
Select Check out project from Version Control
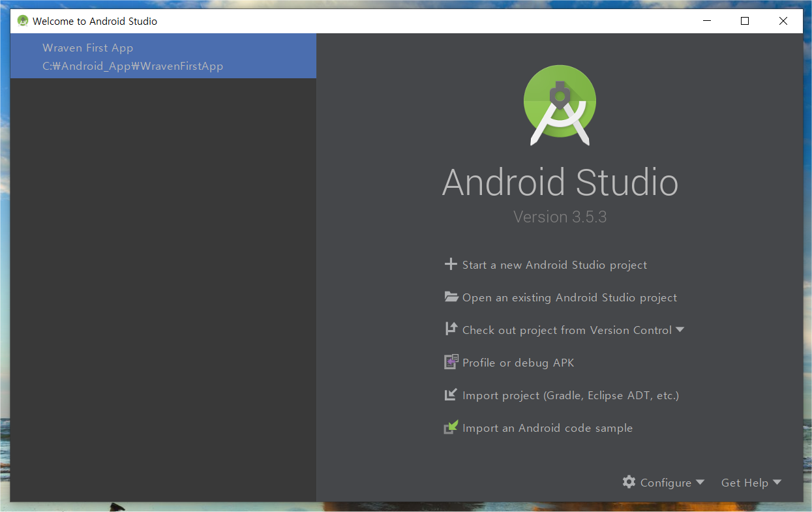(567, 330)
